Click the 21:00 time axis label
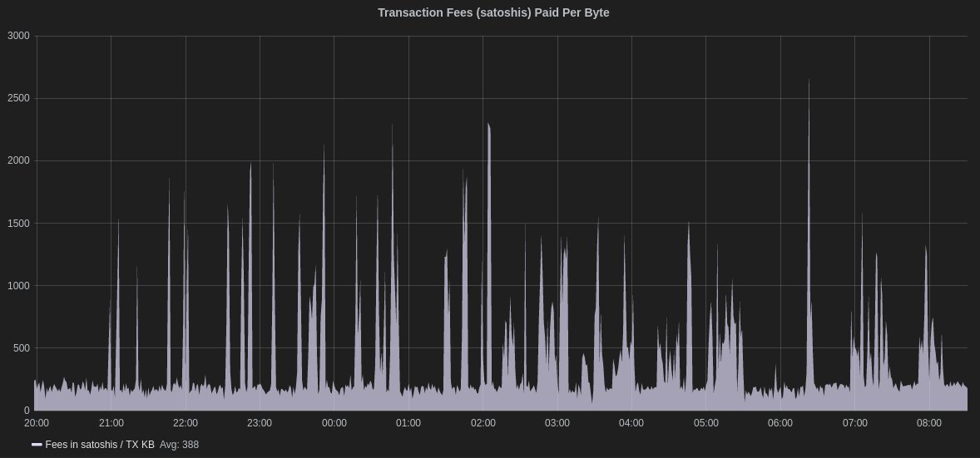 (x=111, y=423)
